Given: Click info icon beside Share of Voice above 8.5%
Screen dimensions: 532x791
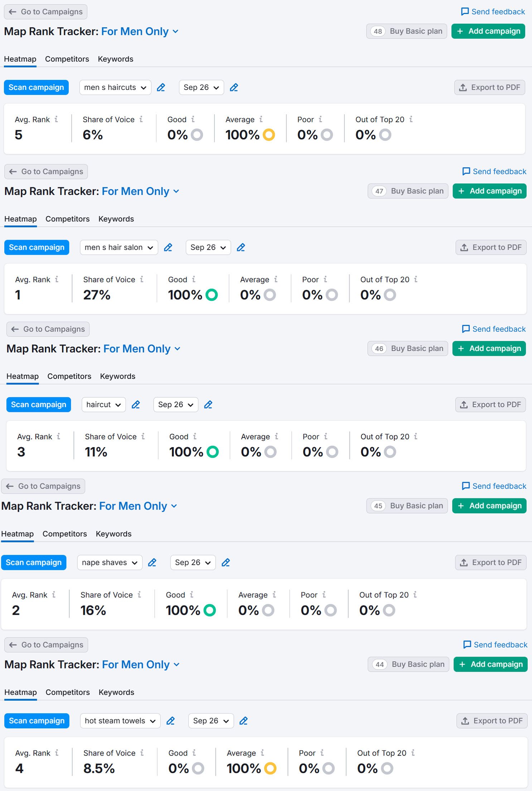Looking at the screenshot, I should click(x=142, y=753).
